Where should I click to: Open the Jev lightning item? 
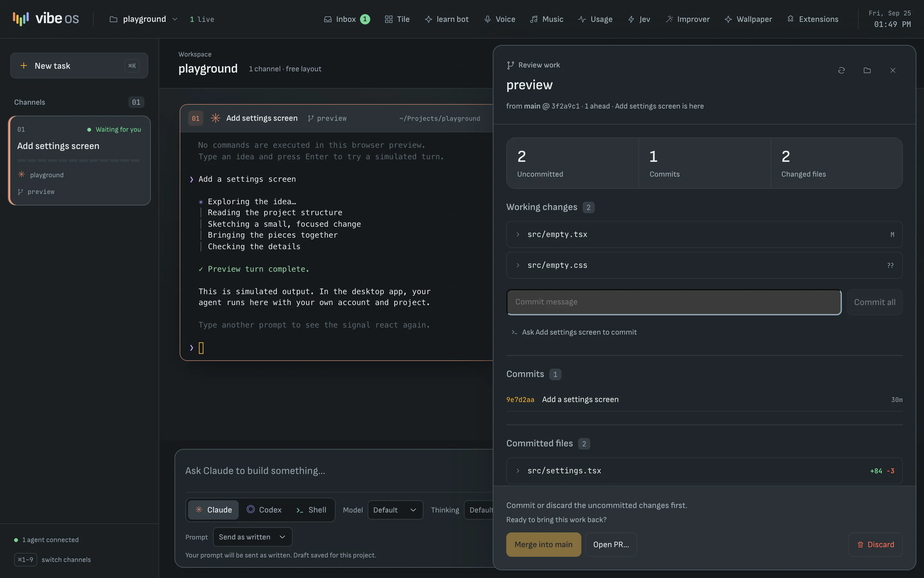pos(639,19)
